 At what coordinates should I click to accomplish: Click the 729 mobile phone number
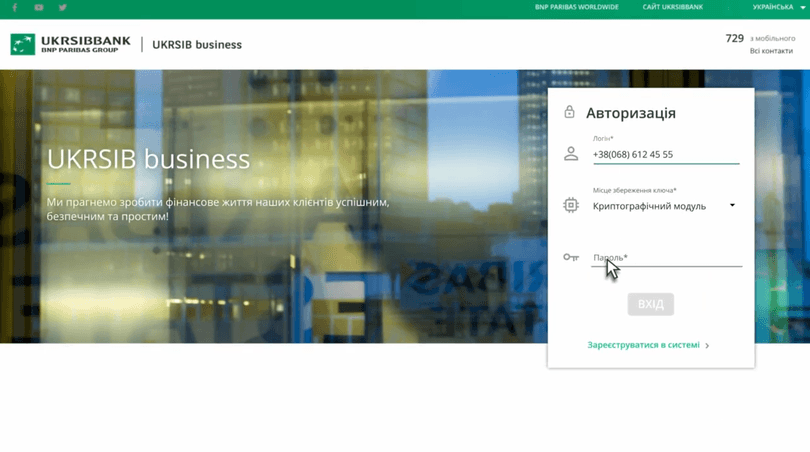[735, 39]
